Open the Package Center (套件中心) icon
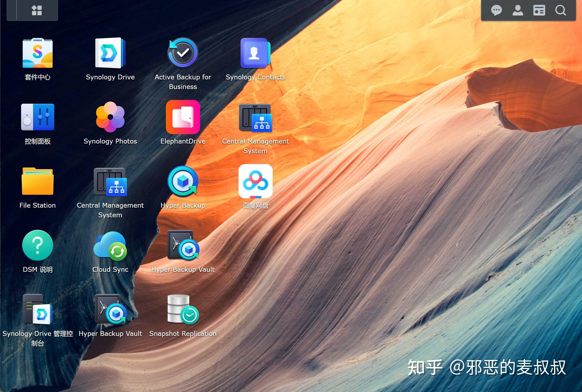 click(x=38, y=53)
